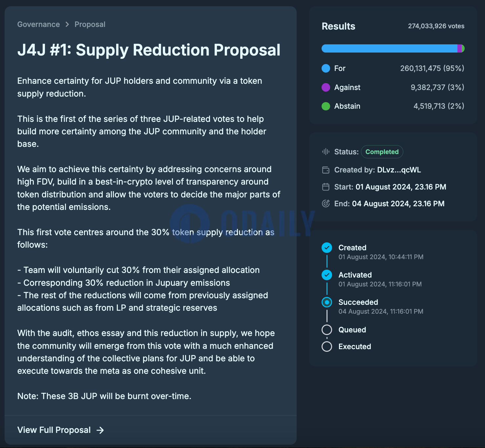
Task: Click the breadcrumb chevron separator icon
Action: 67,25
